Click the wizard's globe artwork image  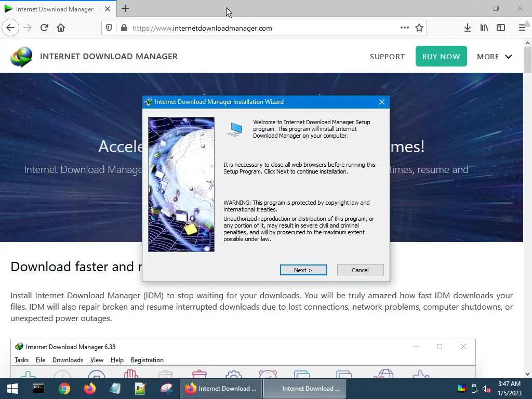[x=181, y=184]
